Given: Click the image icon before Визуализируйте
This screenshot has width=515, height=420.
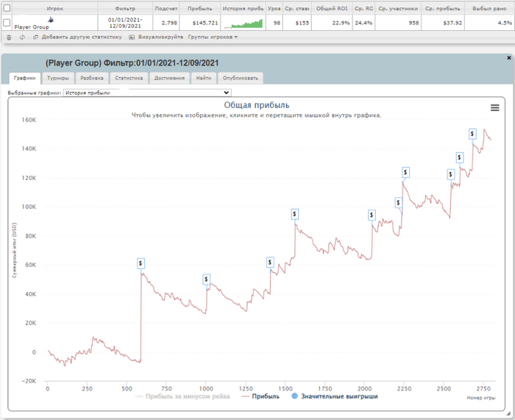Looking at the screenshot, I should [x=132, y=37].
